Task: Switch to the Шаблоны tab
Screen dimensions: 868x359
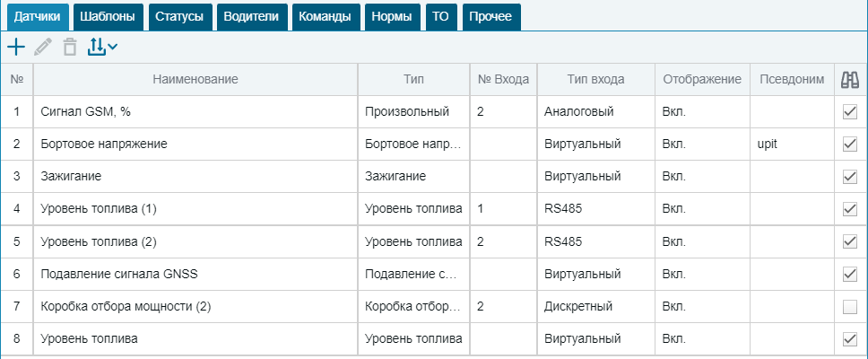Action: point(108,17)
